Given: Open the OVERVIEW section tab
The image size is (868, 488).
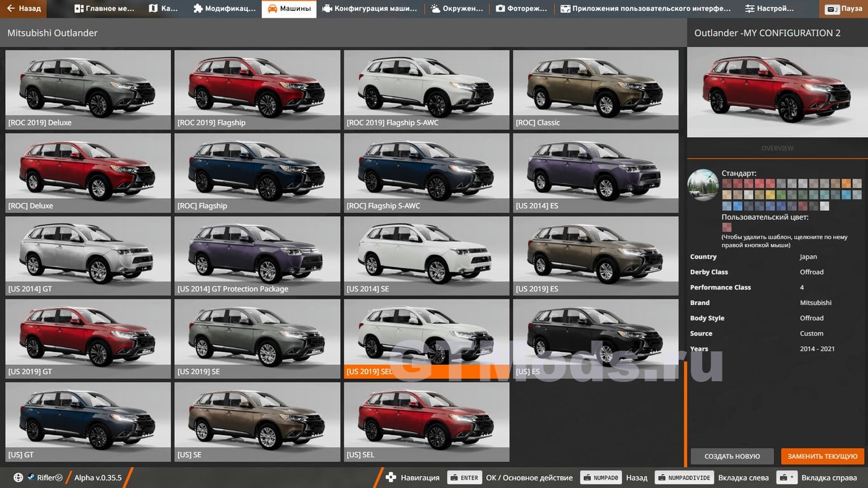Looking at the screenshot, I should tap(777, 148).
